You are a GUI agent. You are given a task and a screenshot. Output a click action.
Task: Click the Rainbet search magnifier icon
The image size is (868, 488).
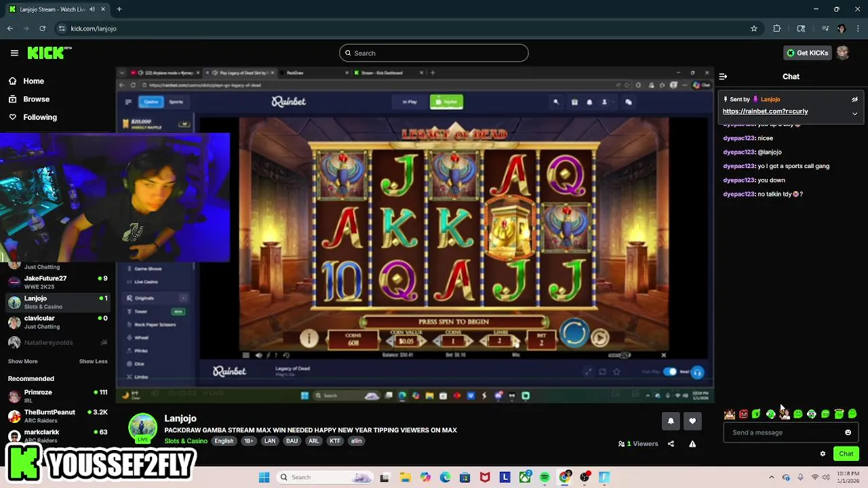pos(556,102)
